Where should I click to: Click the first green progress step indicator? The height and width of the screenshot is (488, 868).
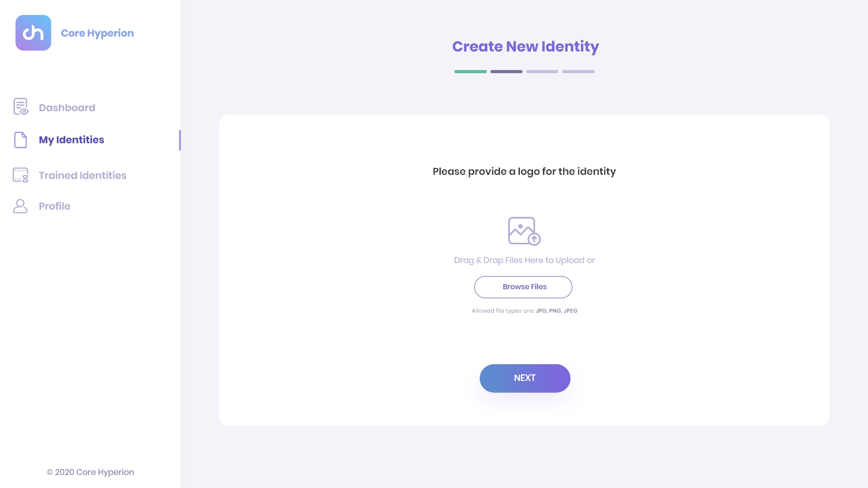click(x=470, y=71)
